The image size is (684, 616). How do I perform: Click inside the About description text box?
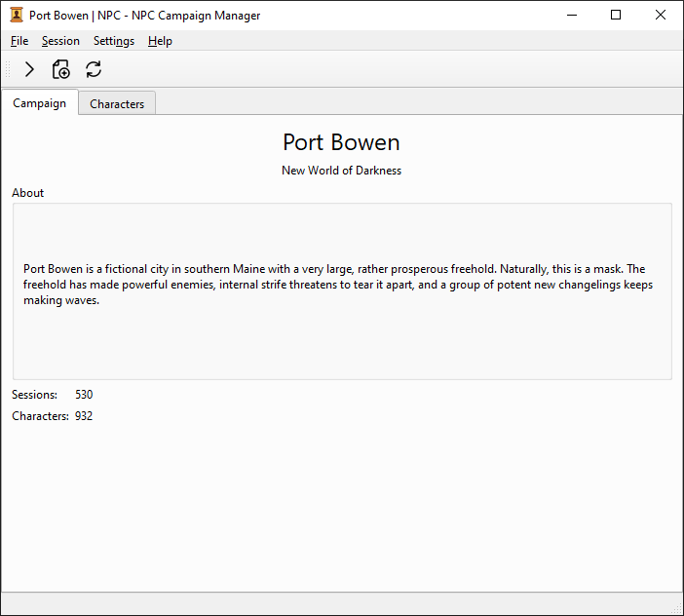[342, 291]
